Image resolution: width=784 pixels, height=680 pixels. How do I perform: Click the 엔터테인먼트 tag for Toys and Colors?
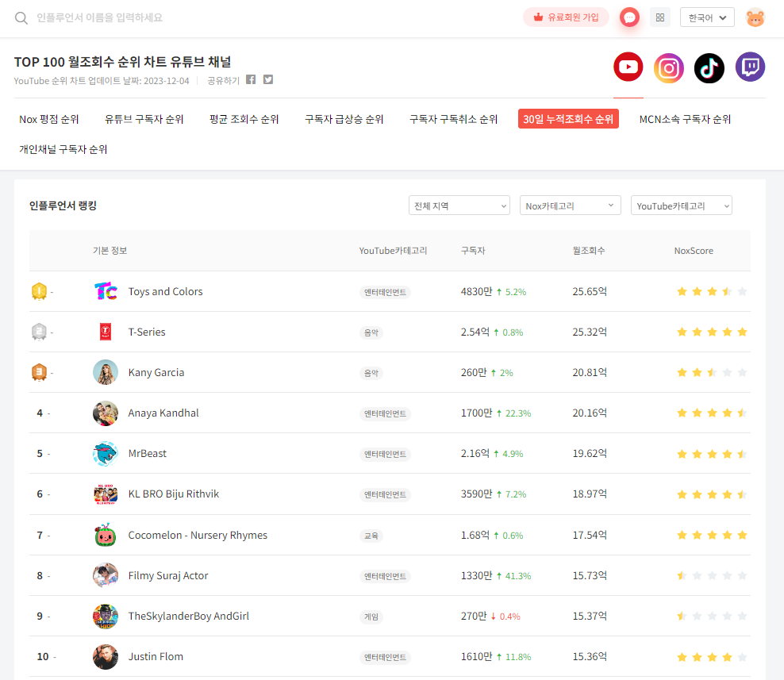385,292
